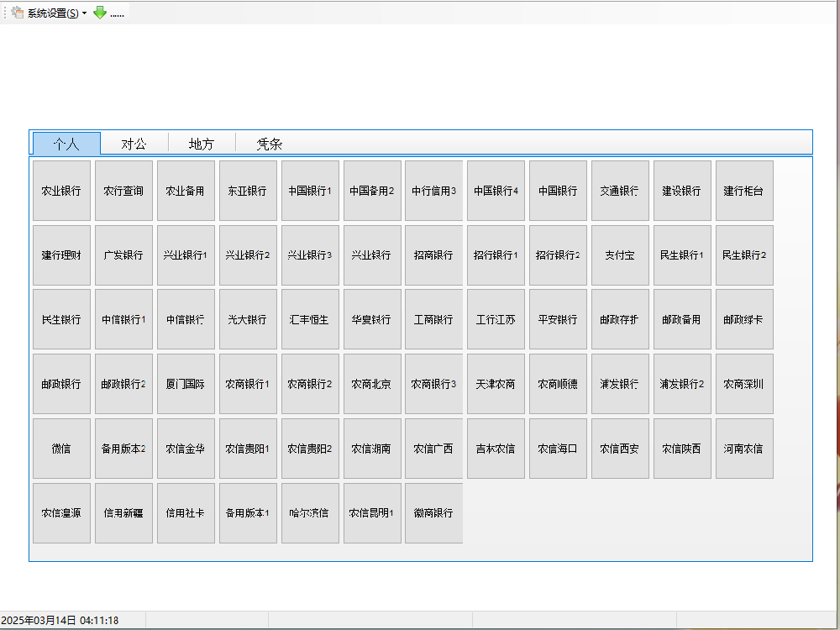The width and height of the screenshot is (840, 630).
Task: Choose the 招商银行 button
Action: [x=434, y=255]
